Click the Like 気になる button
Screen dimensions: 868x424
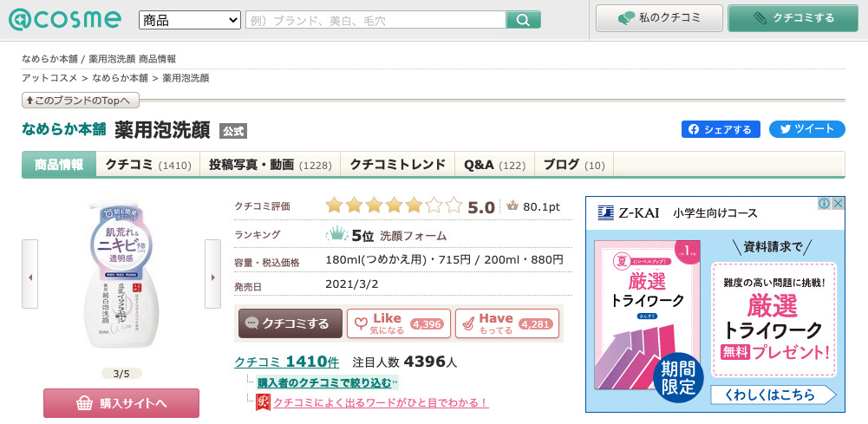coord(399,323)
